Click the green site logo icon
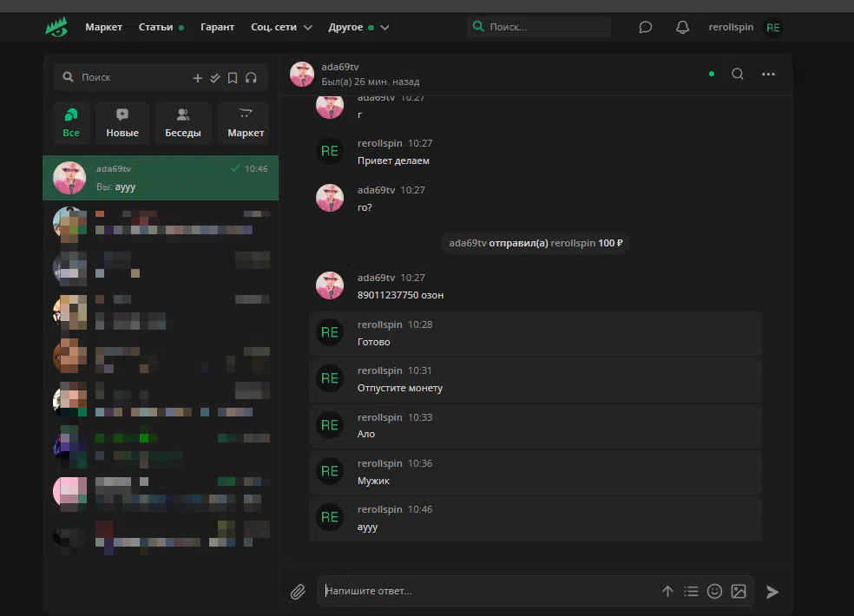854x616 pixels. 56,27
